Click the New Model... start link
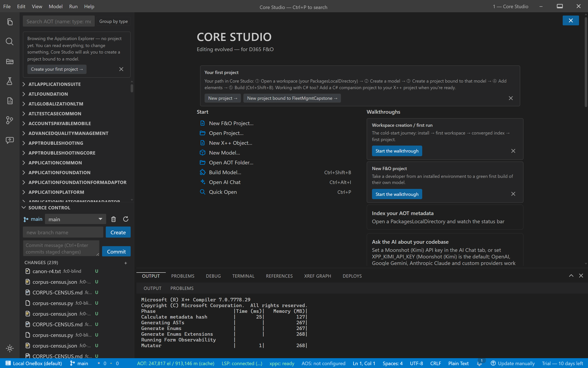 224,153
